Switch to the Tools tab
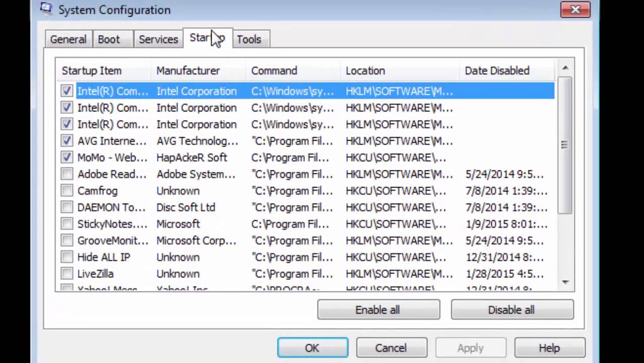Viewport: 644px width, 363px height. (x=249, y=39)
